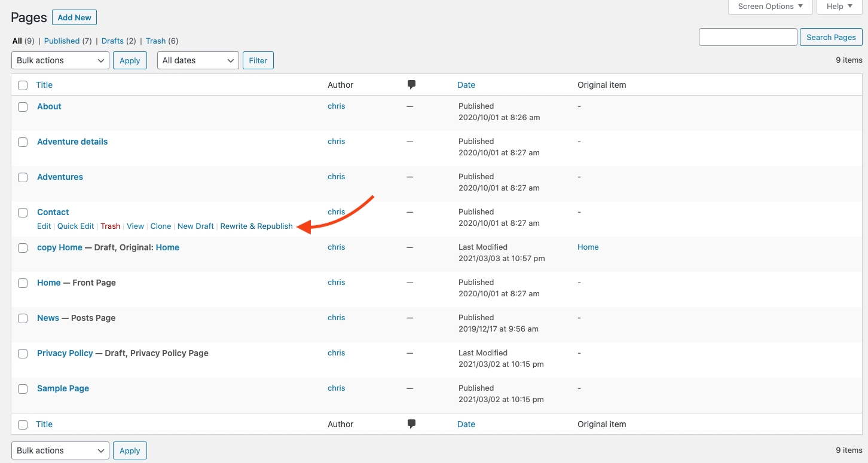Click the top Apply button
868x463 pixels.
tap(130, 60)
